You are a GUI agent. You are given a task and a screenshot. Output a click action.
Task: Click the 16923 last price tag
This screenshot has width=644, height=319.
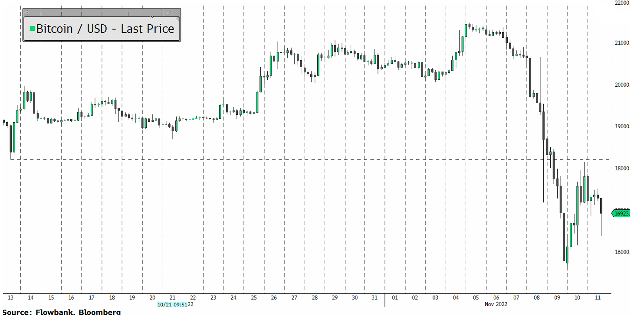[x=621, y=213]
